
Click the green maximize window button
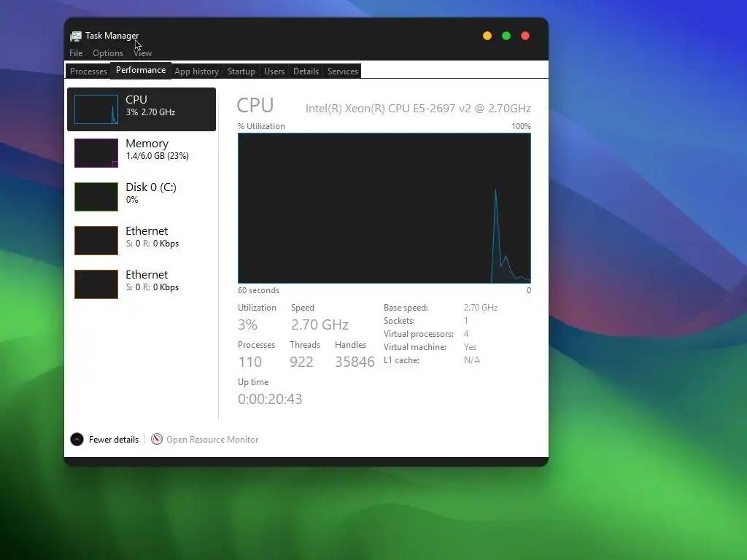(x=506, y=36)
